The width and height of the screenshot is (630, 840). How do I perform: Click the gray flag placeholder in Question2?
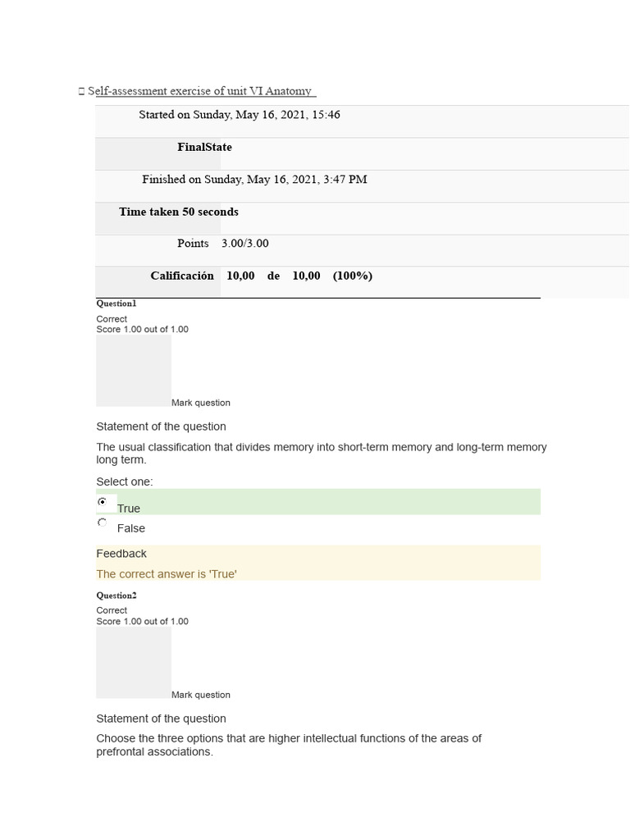[x=134, y=663]
